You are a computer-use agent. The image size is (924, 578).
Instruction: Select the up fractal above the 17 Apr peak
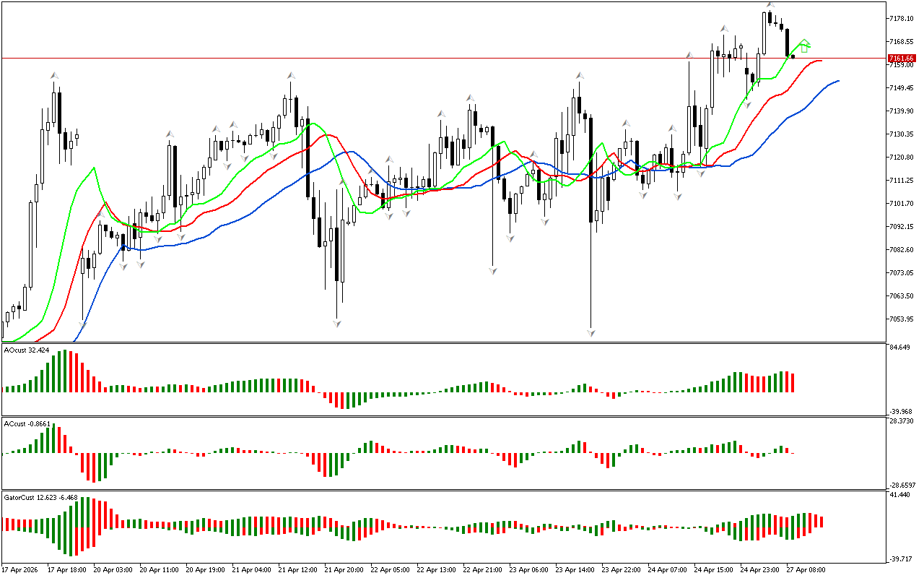click(53, 74)
